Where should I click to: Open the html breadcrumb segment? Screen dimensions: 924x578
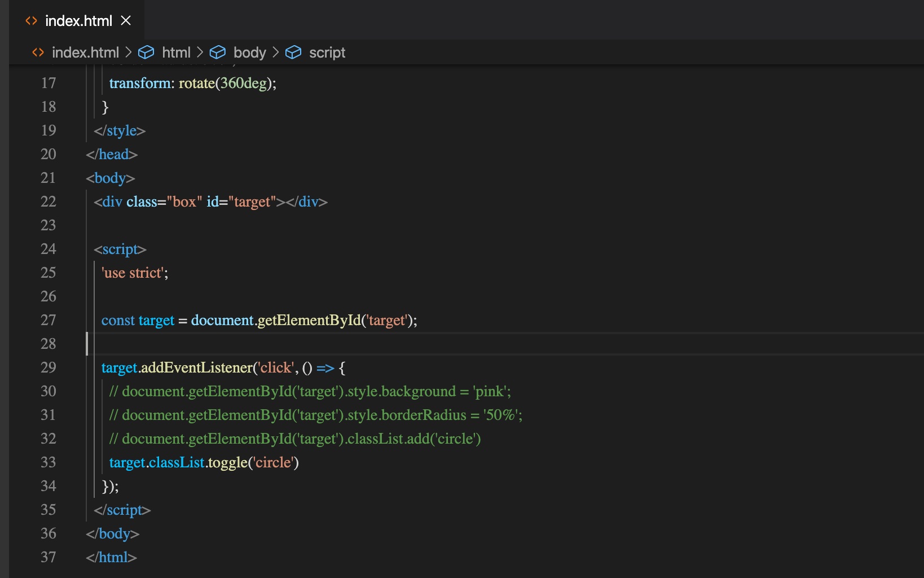pyautogui.click(x=176, y=52)
